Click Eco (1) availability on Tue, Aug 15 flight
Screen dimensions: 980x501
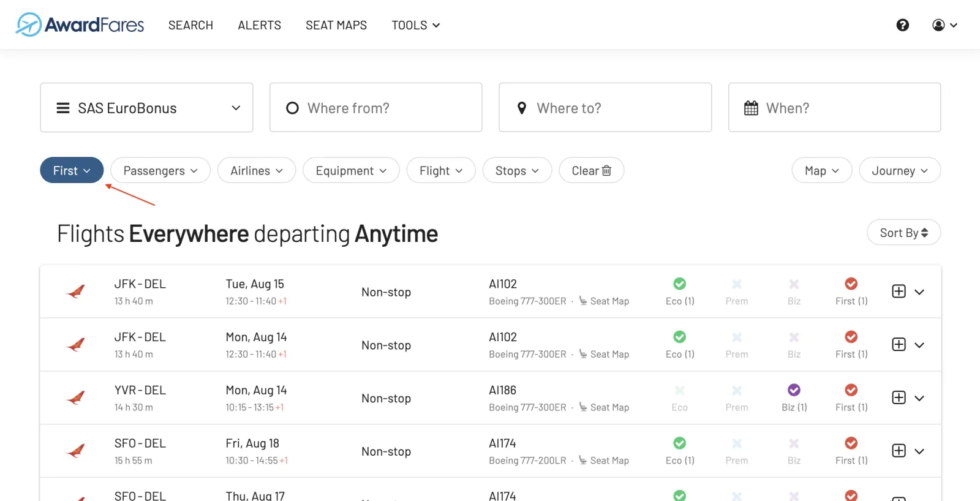680,292
